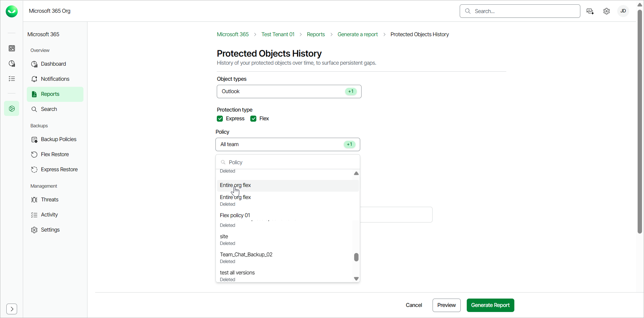Select the Microsoft 365 hexagon icon in left rail

[12, 109]
